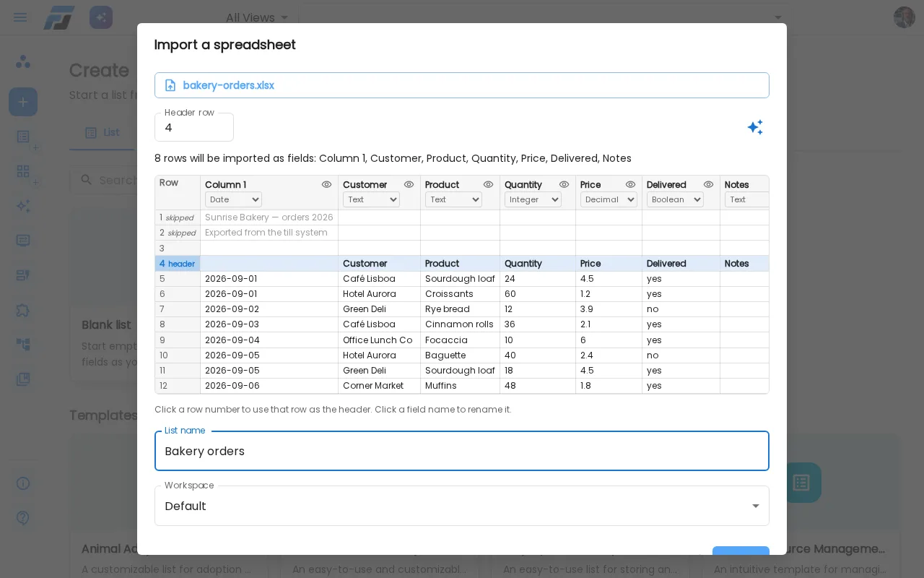Click the app logo in the top bar
This screenshot has width=924, height=578.
click(58, 17)
